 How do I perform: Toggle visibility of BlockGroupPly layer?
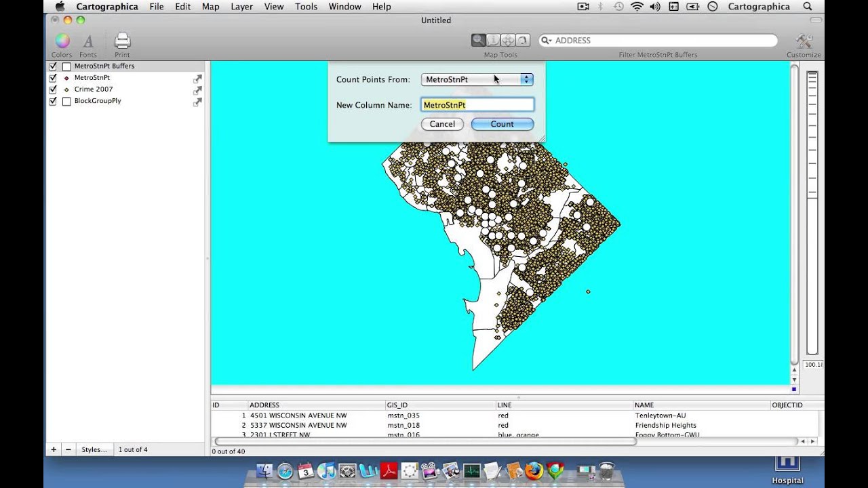tap(53, 101)
